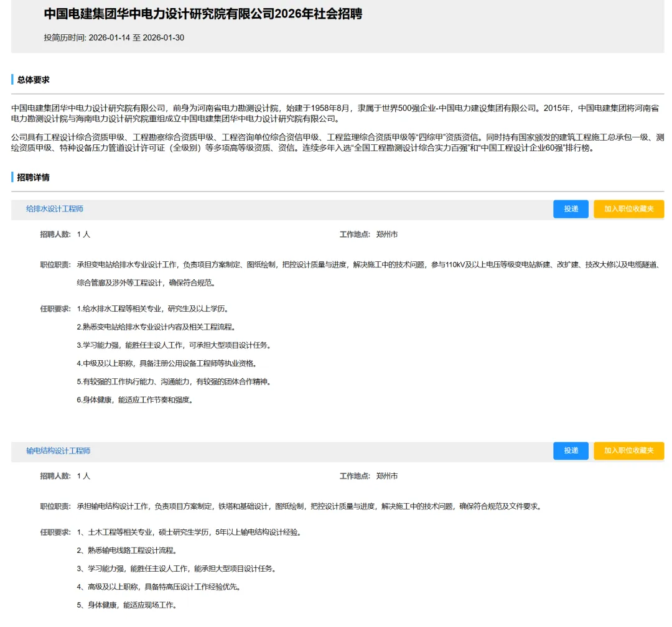Click 投递 button for 输电结构设计工程师
The image size is (672, 627).
pos(571,450)
